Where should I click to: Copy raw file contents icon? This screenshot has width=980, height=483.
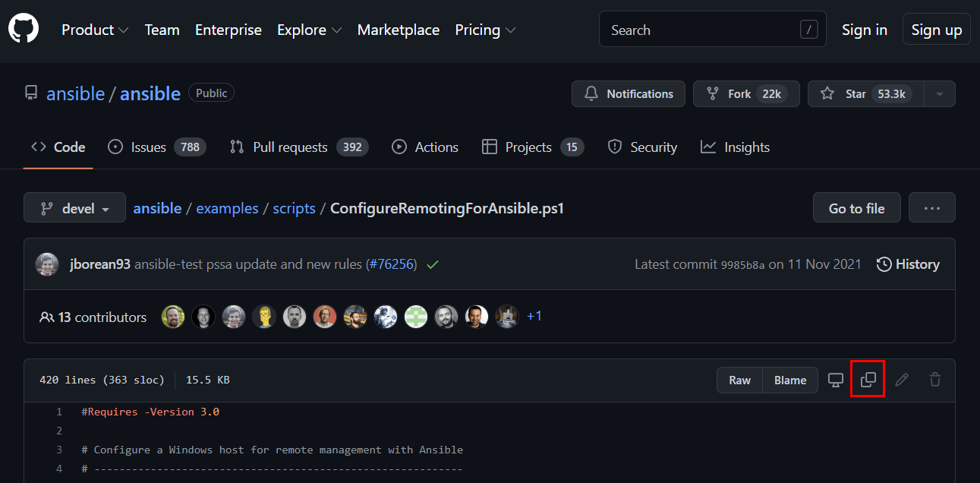(x=868, y=380)
